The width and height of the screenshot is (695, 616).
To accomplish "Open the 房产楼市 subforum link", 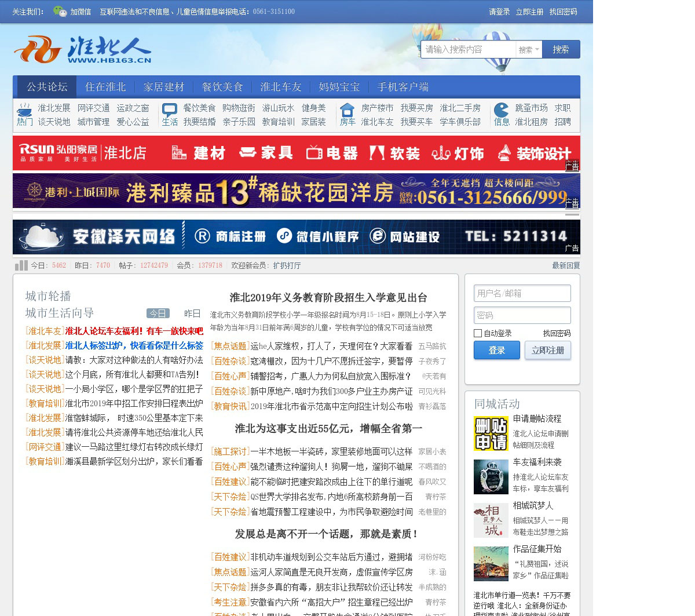I will point(377,108).
